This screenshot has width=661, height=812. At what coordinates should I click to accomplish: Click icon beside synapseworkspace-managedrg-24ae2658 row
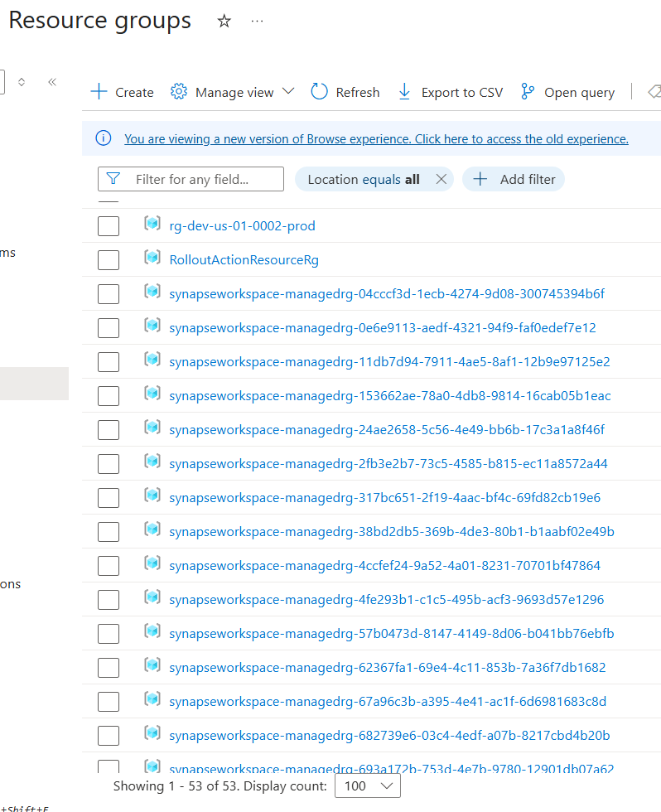[x=152, y=428]
